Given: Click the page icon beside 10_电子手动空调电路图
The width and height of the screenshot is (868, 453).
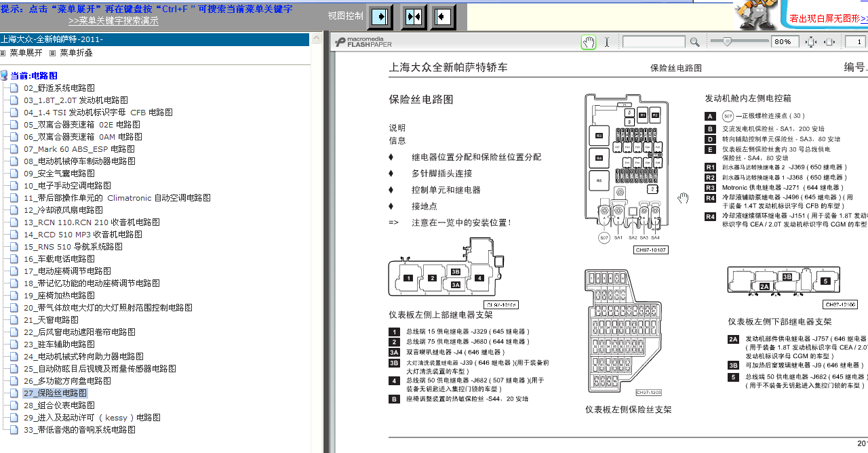Looking at the screenshot, I should (14, 186).
